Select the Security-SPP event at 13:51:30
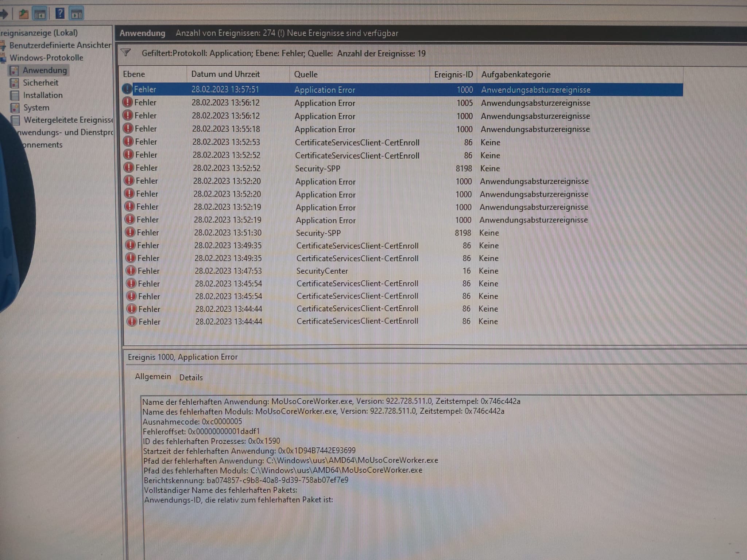The image size is (747, 560). pyautogui.click(x=318, y=233)
